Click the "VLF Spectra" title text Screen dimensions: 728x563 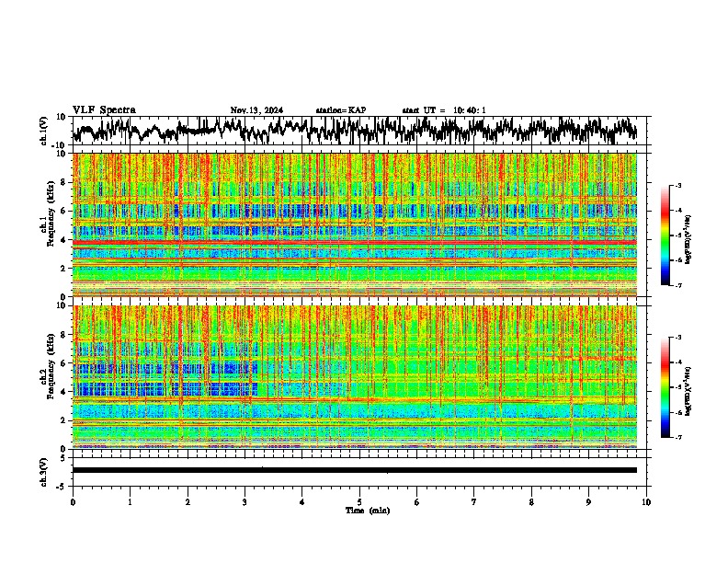pyautogui.click(x=104, y=110)
